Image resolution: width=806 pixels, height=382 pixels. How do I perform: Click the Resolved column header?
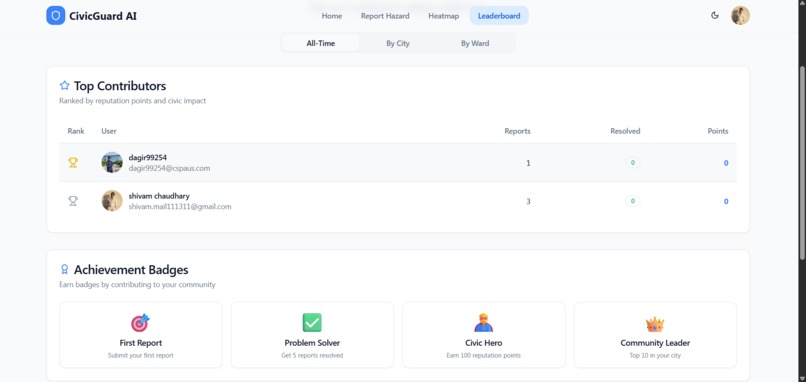tap(625, 131)
